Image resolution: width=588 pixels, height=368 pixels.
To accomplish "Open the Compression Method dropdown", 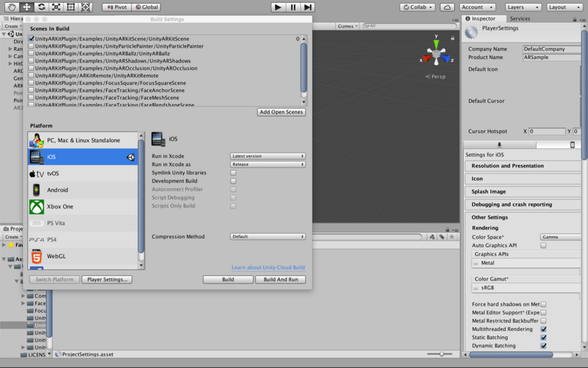I will coord(267,237).
